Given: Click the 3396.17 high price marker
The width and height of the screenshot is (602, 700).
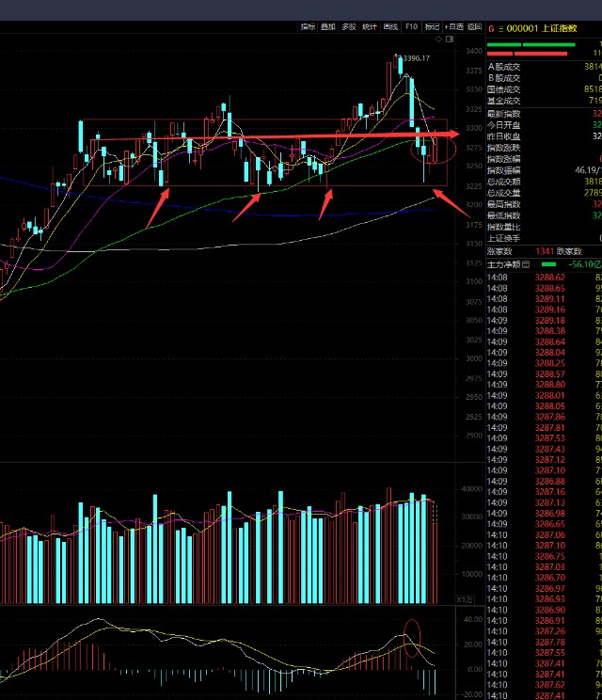Looking at the screenshot, I should point(417,58).
